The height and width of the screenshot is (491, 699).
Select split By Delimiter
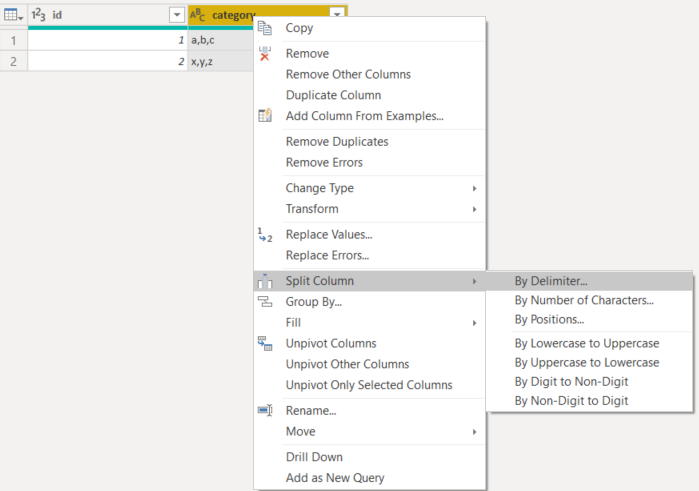(589, 281)
